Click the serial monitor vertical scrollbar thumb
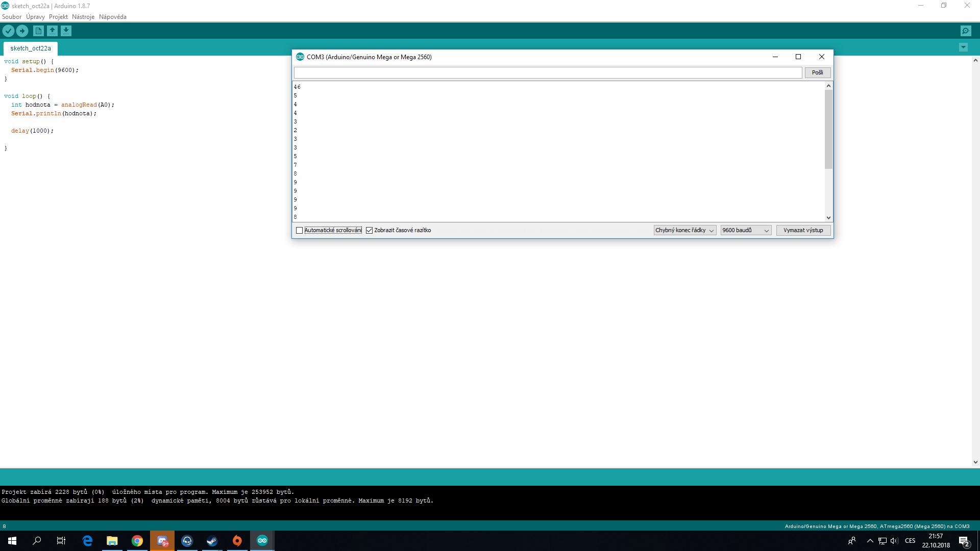The image size is (980, 551). tap(828, 130)
